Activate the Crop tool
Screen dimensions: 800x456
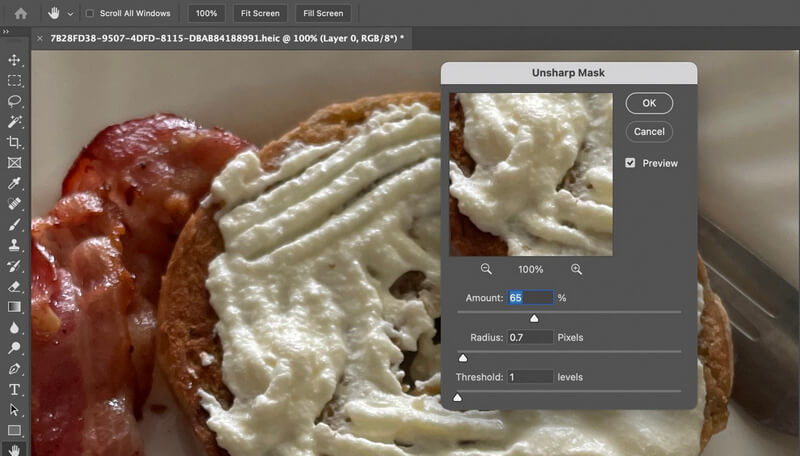(x=14, y=142)
